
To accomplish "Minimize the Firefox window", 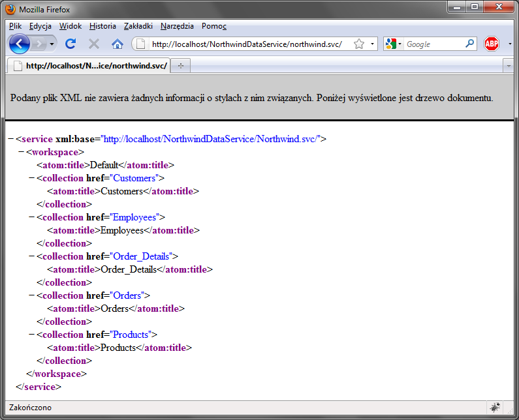I will coord(457,7).
